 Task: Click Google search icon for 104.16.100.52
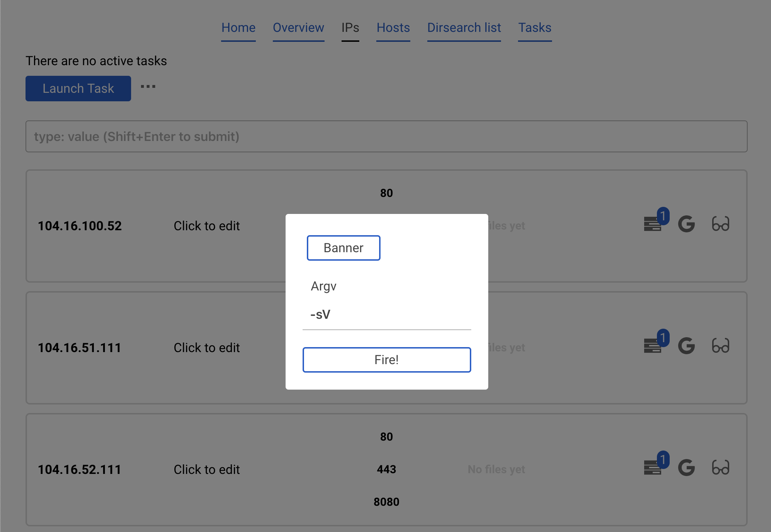click(686, 224)
